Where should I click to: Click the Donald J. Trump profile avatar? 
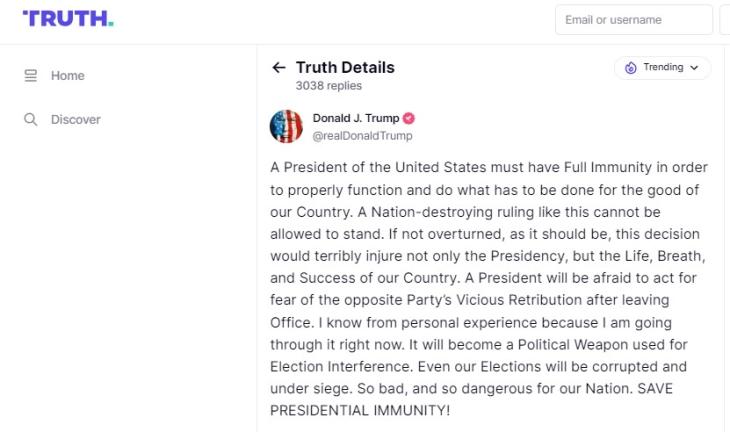286,127
